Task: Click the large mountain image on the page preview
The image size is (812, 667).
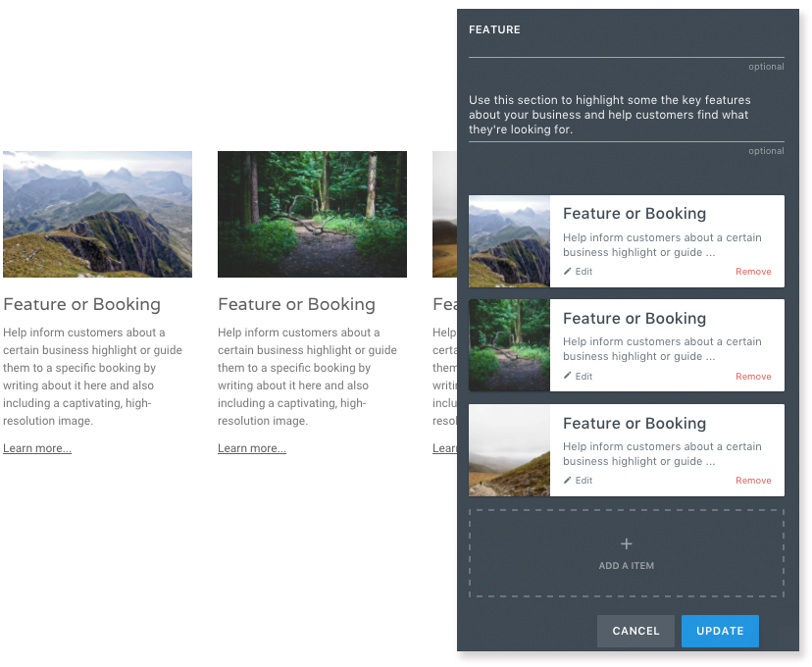Action: click(x=97, y=215)
